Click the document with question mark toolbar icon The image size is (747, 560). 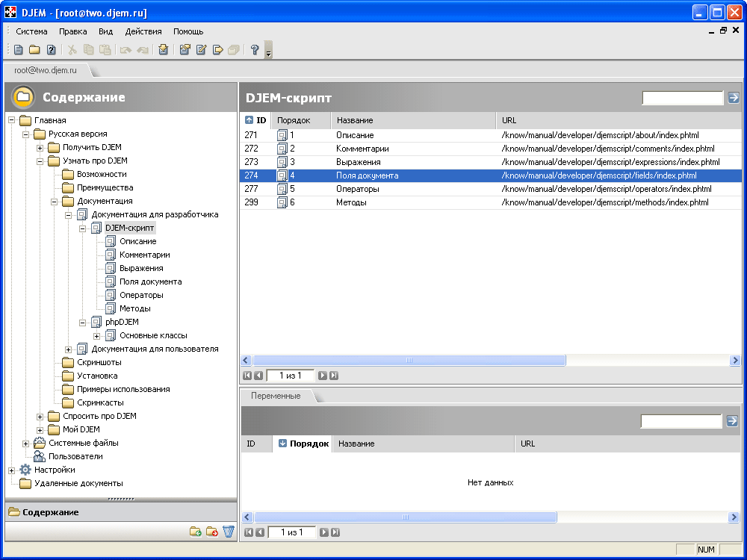[x=51, y=49]
